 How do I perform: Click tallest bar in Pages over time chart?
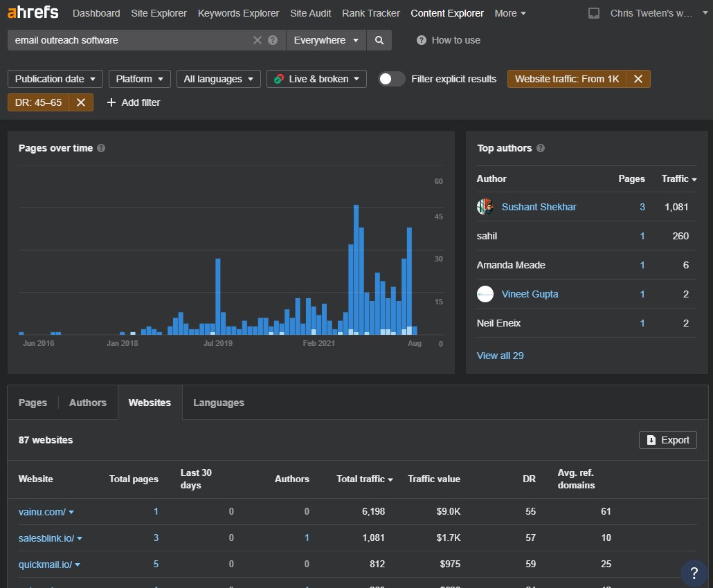point(356,270)
